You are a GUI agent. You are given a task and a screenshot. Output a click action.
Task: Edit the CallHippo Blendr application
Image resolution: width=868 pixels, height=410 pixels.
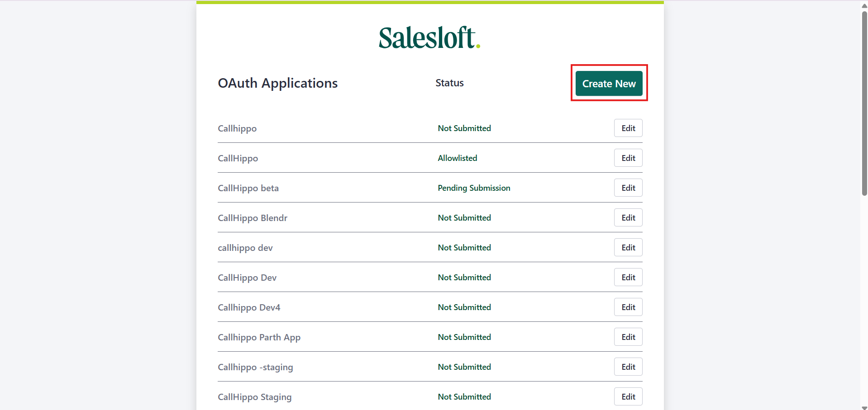click(x=628, y=217)
